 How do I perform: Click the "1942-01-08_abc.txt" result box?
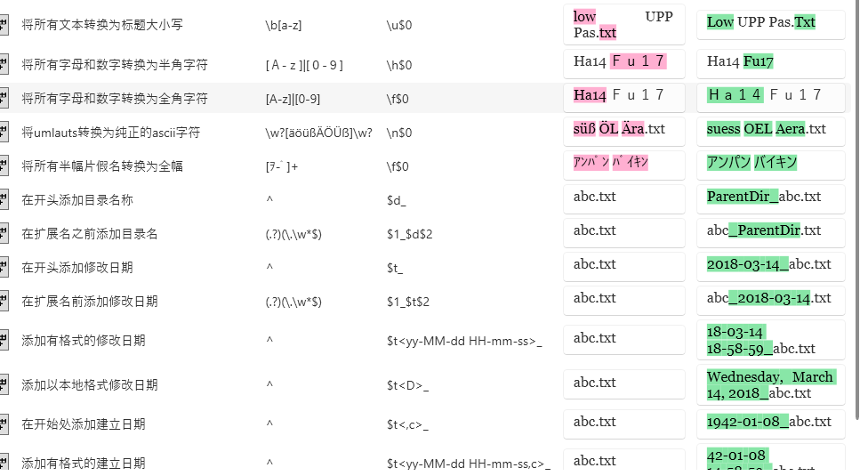pyautogui.click(x=770, y=422)
